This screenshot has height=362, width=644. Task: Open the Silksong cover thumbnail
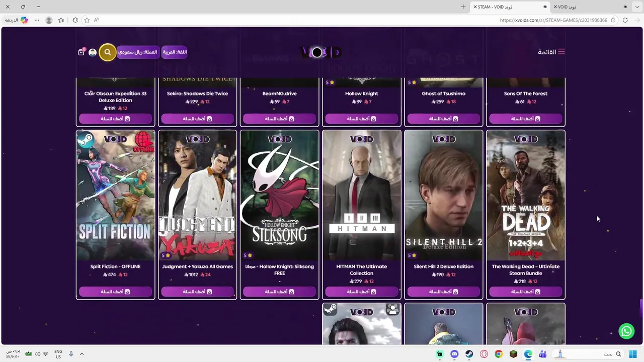pos(279,196)
